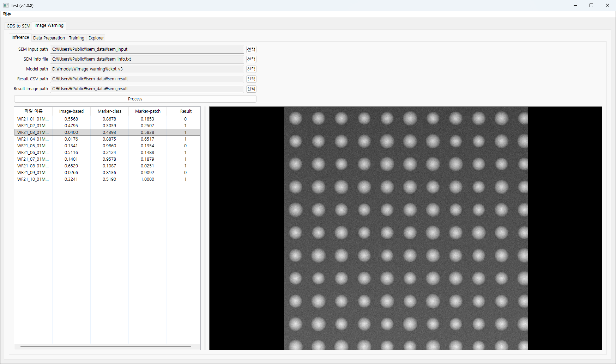Browse Result image path with 선택
Image resolution: width=616 pixels, height=364 pixels.
click(x=251, y=89)
